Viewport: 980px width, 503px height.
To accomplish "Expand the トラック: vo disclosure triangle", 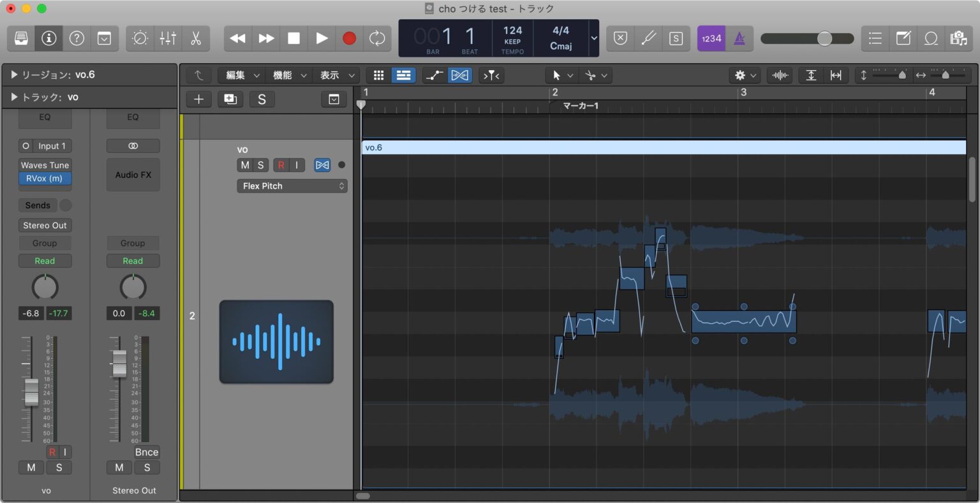I will click(14, 97).
